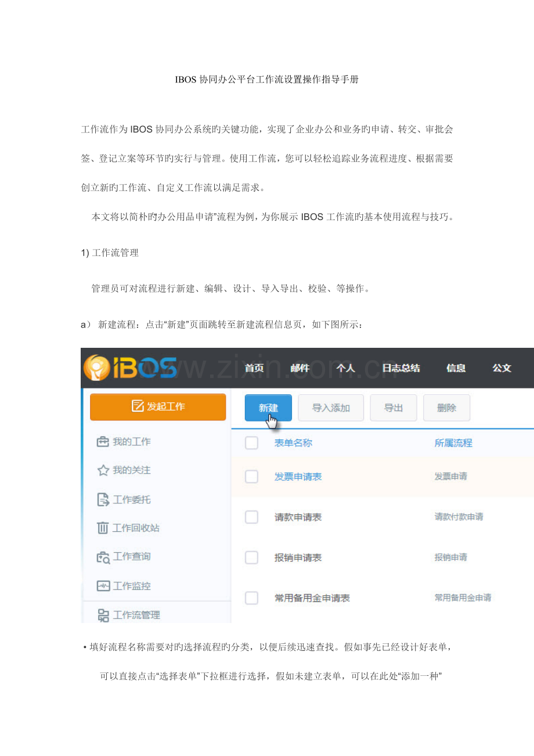Click the 请款申请表 form name
The image size is (534, 756).
coord(298,517)
